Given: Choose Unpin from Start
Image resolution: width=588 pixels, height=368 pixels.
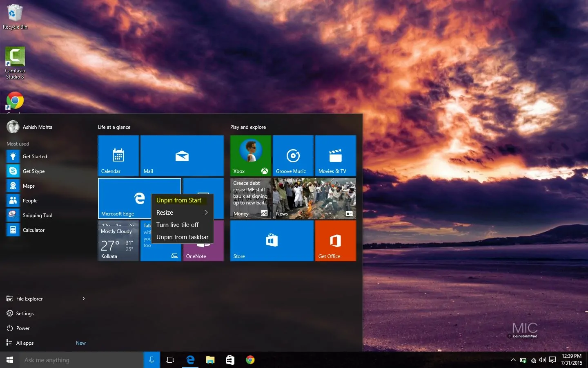Looking at the screenshot, I should coord(182,200).
